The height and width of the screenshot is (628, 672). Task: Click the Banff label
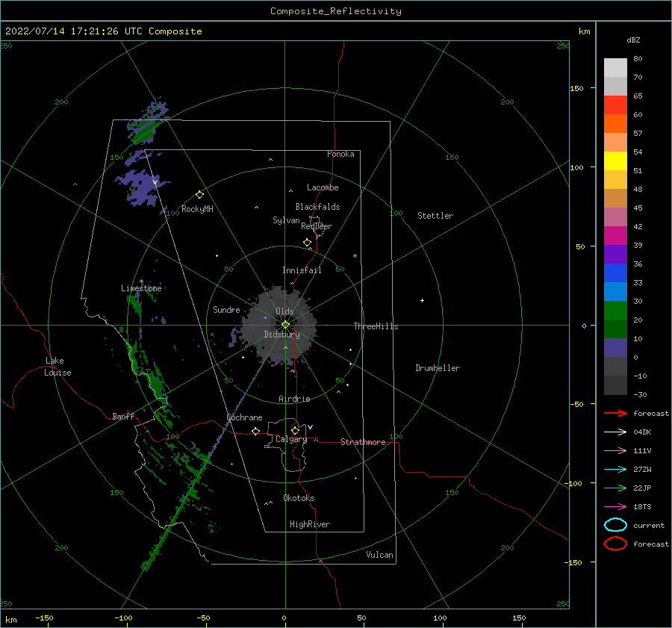(x=123, y=416)
